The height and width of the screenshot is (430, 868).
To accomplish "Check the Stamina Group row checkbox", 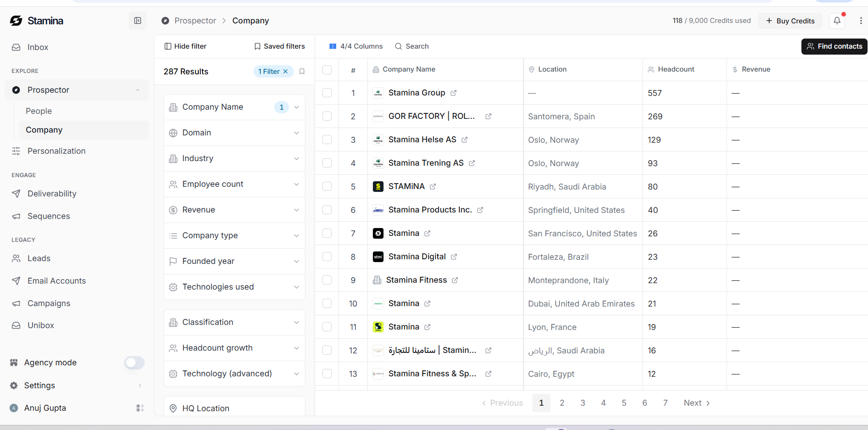I will (327, 93).
